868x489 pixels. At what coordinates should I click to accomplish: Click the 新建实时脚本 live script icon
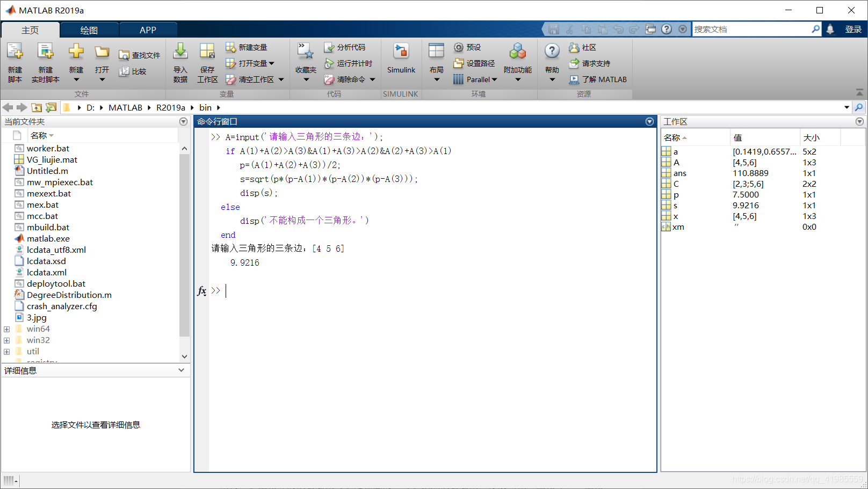tap(46, 52)
